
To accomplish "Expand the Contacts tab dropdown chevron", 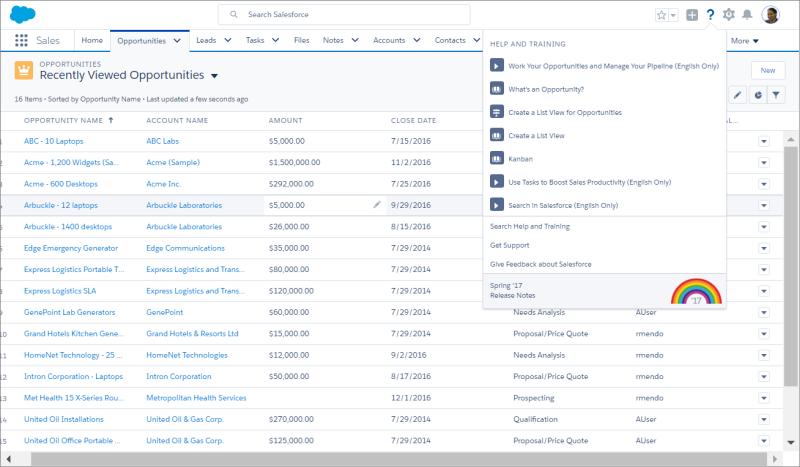I will 476,40.
